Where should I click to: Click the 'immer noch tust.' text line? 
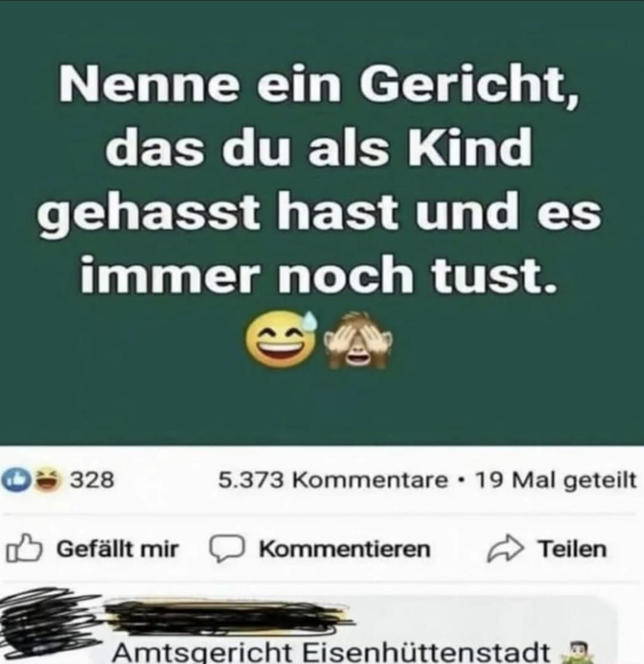317,274
